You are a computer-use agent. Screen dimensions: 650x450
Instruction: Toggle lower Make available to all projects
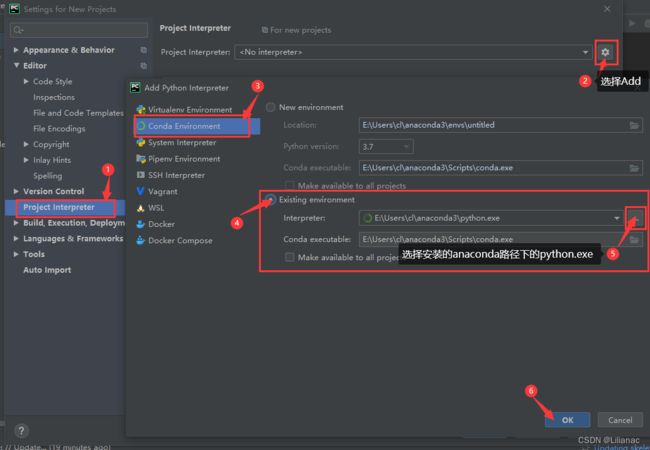289,257
